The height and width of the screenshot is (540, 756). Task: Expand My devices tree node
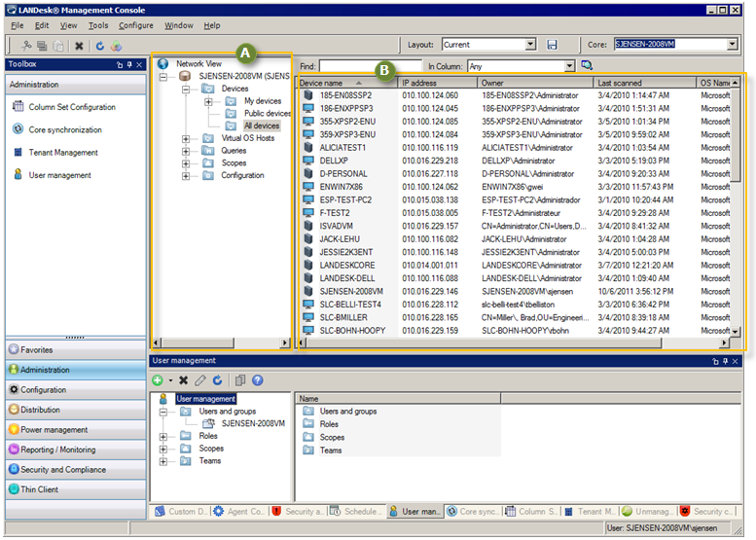pyautogui.click(x=208, y=101)
